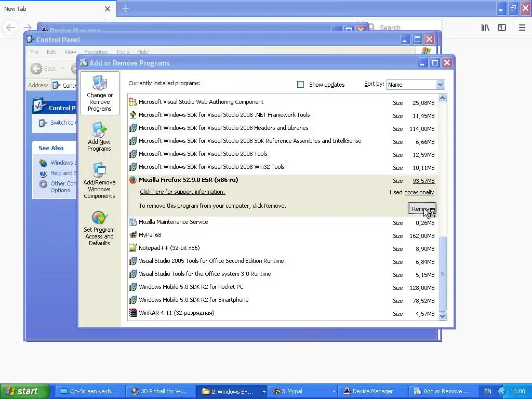Image resolution: width=532 pixels, height=399 pixels.
Task: Open the Favorites menu in Control Panel
Action: [96, 52]
